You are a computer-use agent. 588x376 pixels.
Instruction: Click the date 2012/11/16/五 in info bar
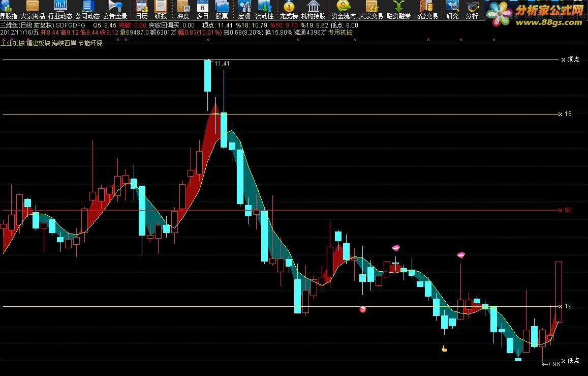pyautogui.click(x=19, y=33)
